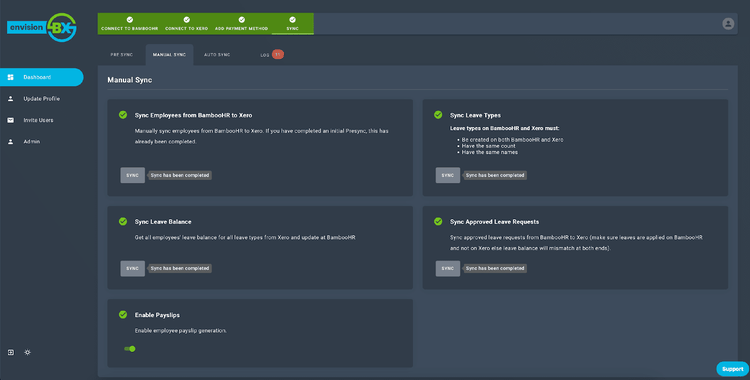Toggle the light/dark theme sun icon
750x380 pixels.
tap(27, 352)
